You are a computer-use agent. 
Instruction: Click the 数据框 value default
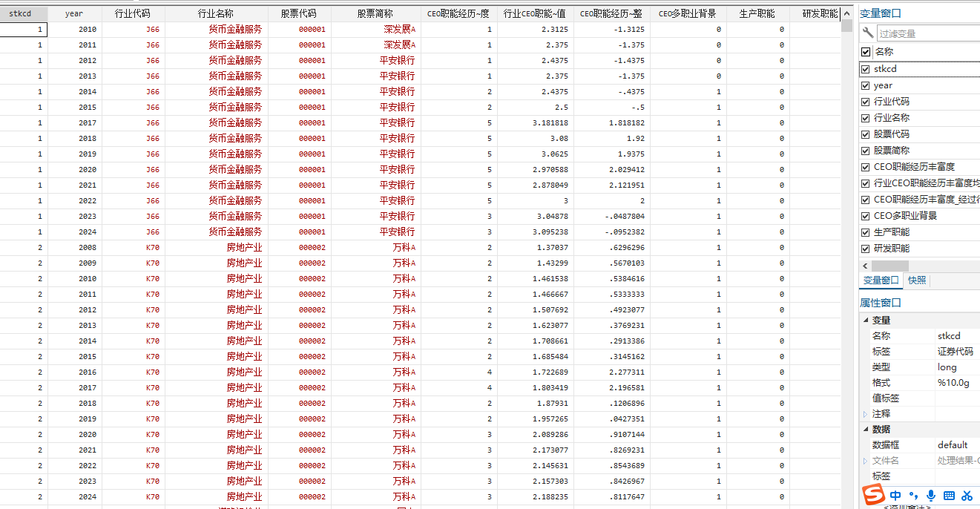(x=953, y=445)
